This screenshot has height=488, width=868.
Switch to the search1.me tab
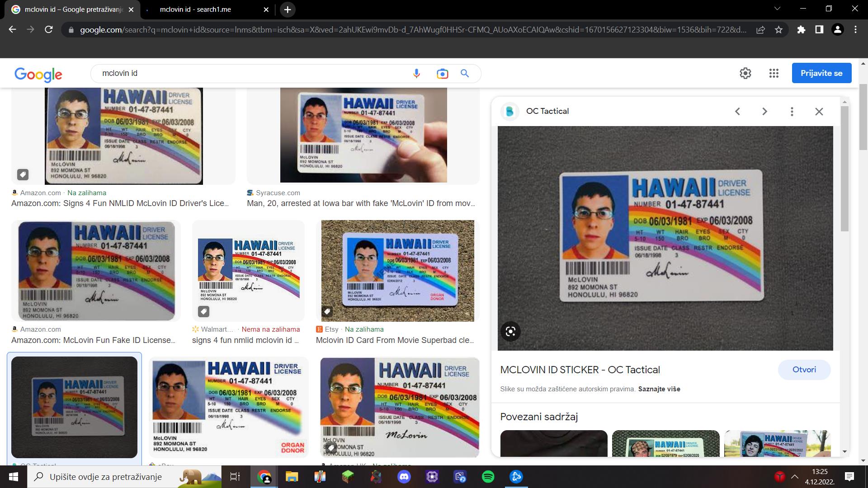click(x=195, y=9)
